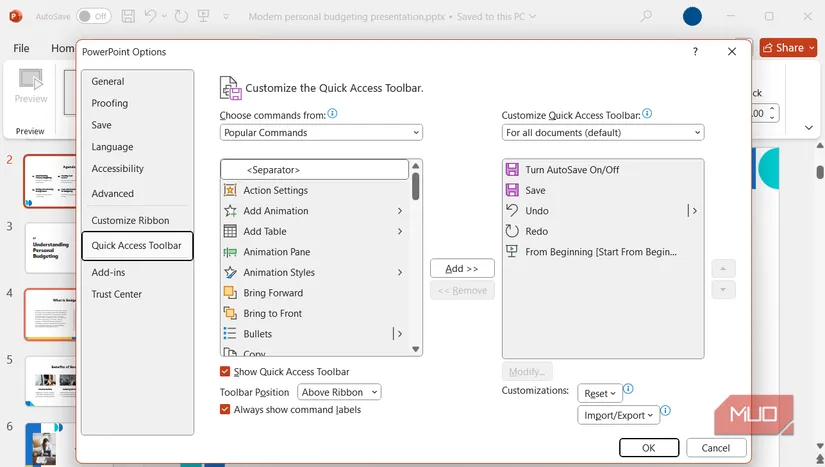Screen dimensions: 825x467
Task: Open the Customize Ribbon options category
Action: [130, 220]
